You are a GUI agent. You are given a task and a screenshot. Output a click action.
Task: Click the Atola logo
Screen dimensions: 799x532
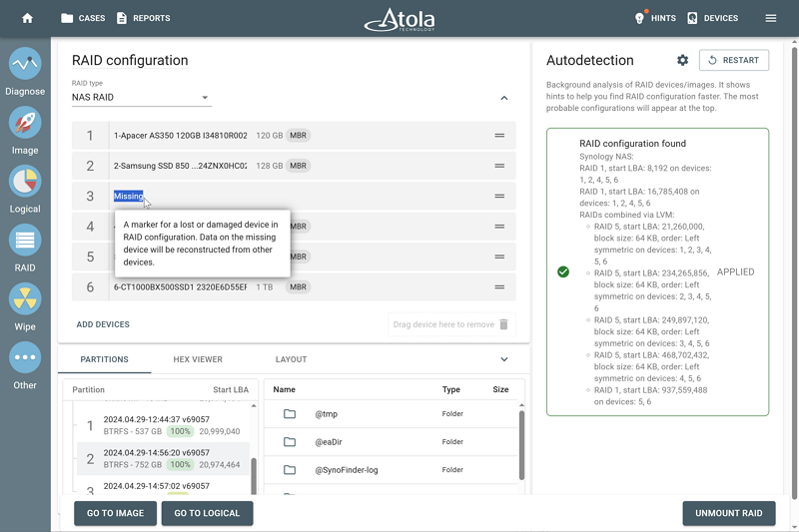tap(399, 19)
